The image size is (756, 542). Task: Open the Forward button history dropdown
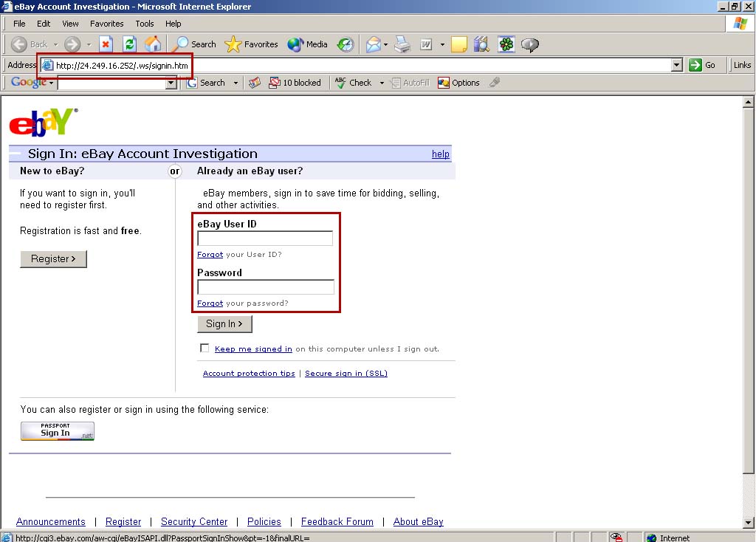[x=89, y=44]
